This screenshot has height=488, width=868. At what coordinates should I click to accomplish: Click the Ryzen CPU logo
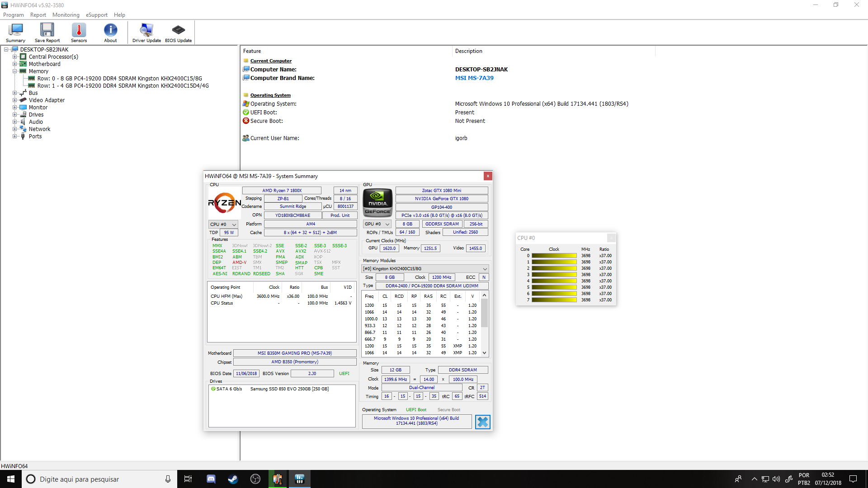click(224, 203)
